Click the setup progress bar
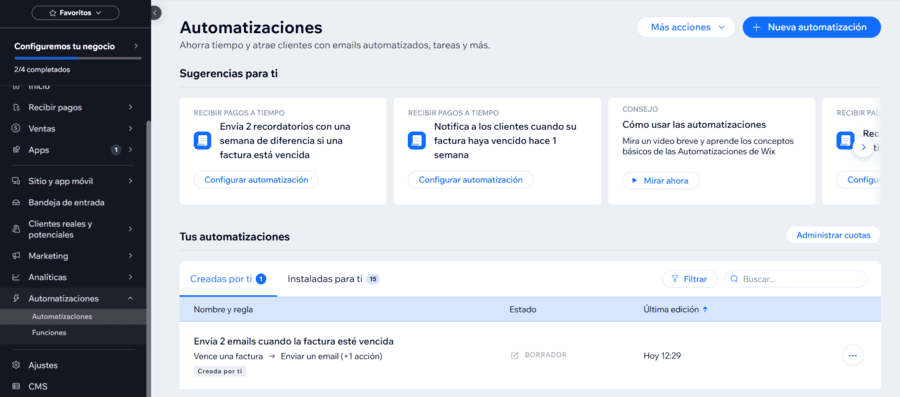The image size is (900, 397). coord(77,58)
